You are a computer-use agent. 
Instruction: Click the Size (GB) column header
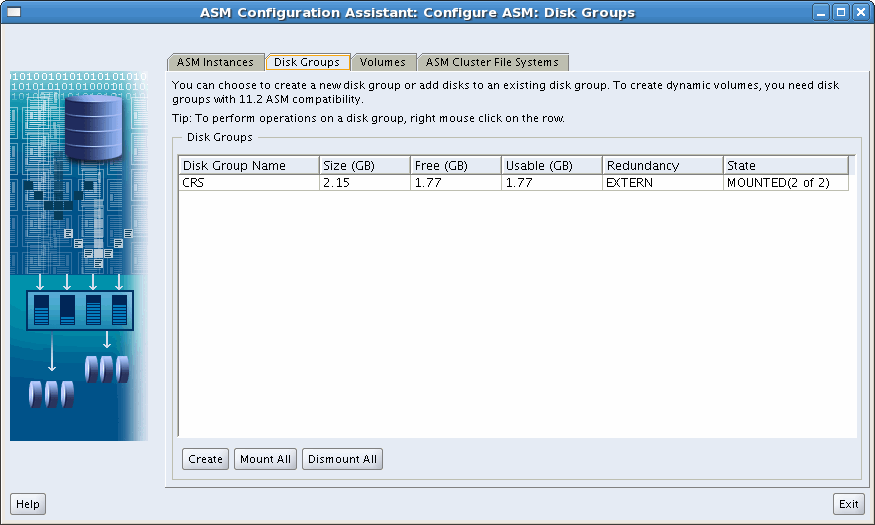tap(364, 165)
